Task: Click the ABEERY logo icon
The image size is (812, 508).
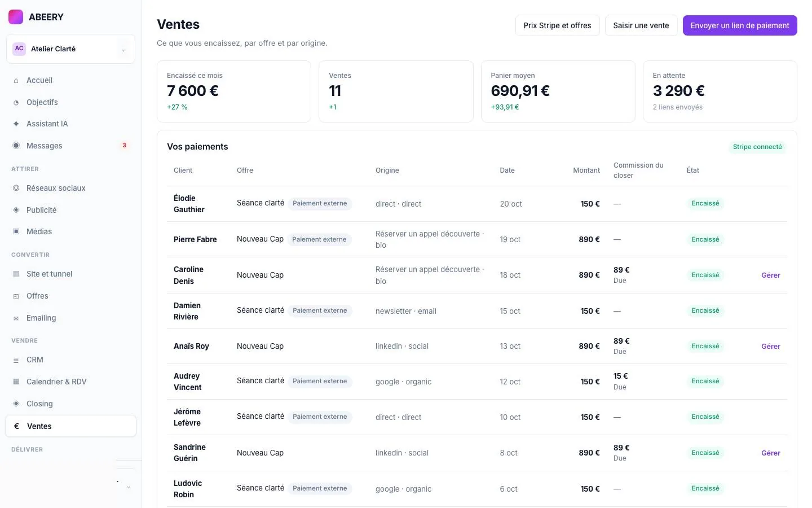Action: (16, 17)
